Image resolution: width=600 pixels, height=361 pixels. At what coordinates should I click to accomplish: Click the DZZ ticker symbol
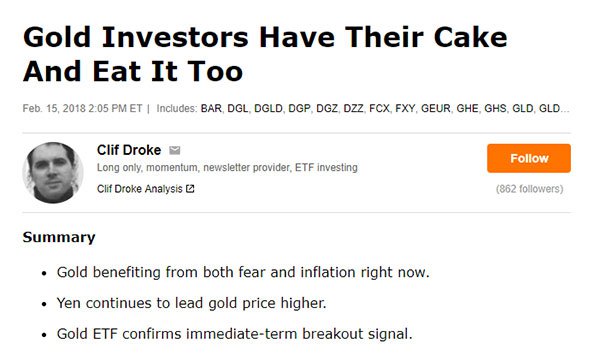point(353,109)
